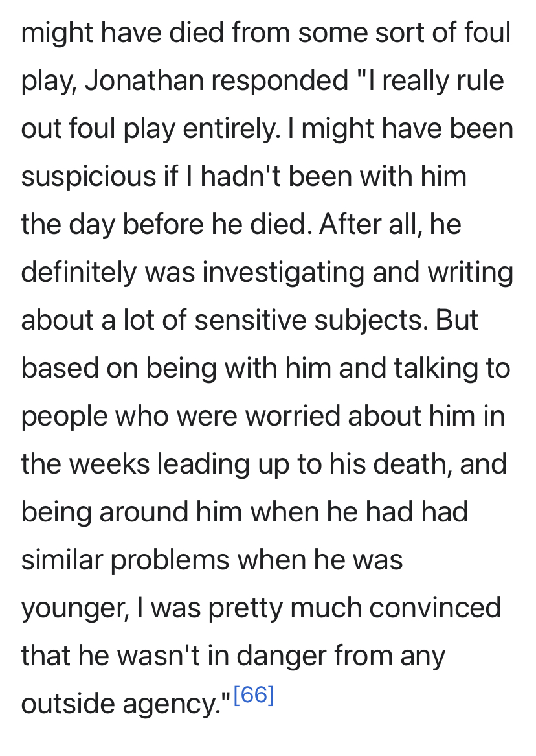Click the word "sensitive" in the text
The width and height of the screenshot is (536, 756).
point(251,320)
